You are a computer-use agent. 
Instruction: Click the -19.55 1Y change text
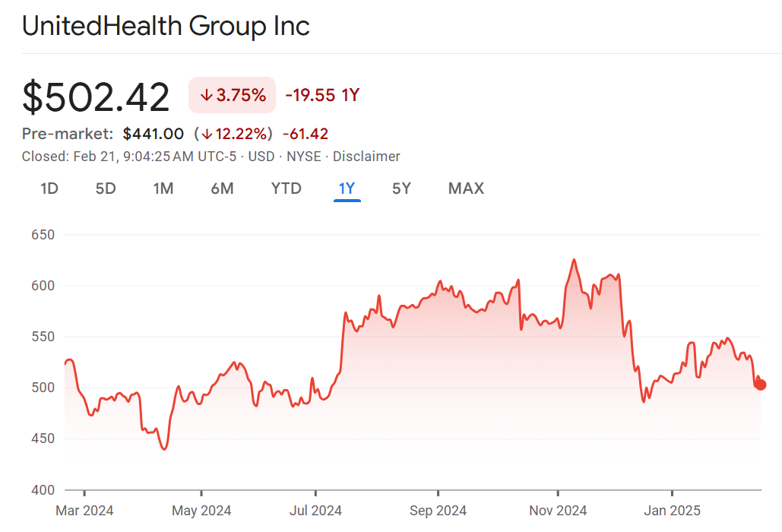(x=322, y=95)
